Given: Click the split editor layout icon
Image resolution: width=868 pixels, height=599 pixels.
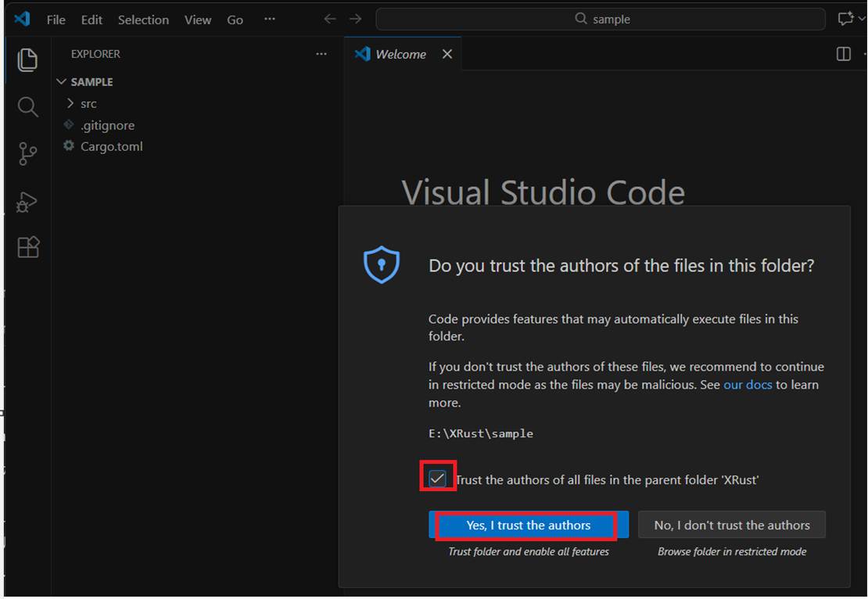Looking at the screenshot, I should coord(843,54).
